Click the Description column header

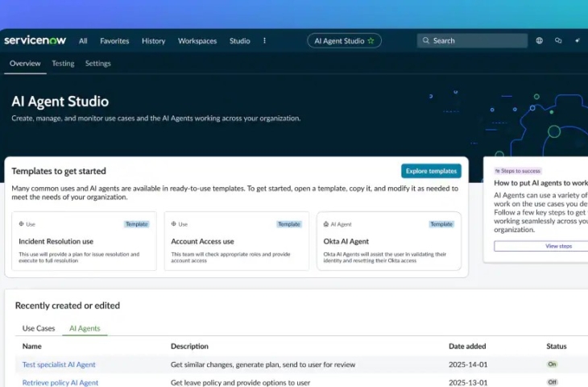(189, 346)
